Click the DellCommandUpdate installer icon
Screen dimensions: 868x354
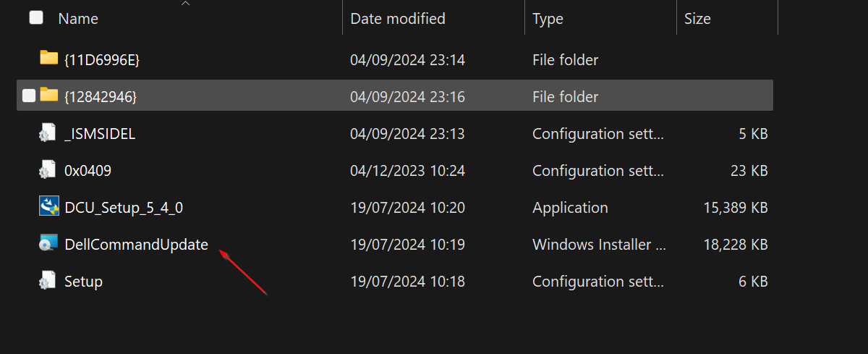tap(48, 244)
